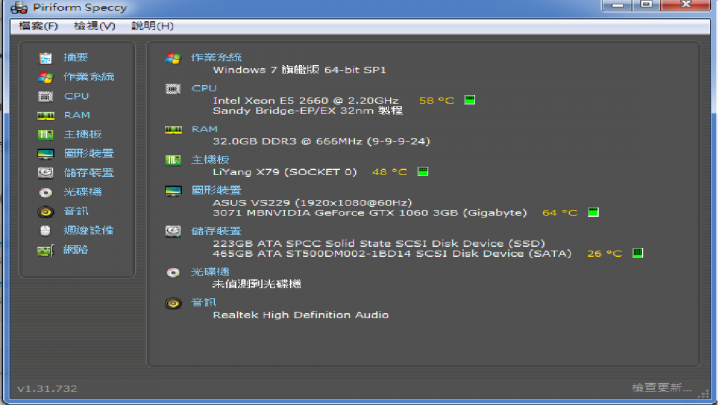Open the 主機板 heading link in summary
Screen dimensions: 720x405
[210, 160]
